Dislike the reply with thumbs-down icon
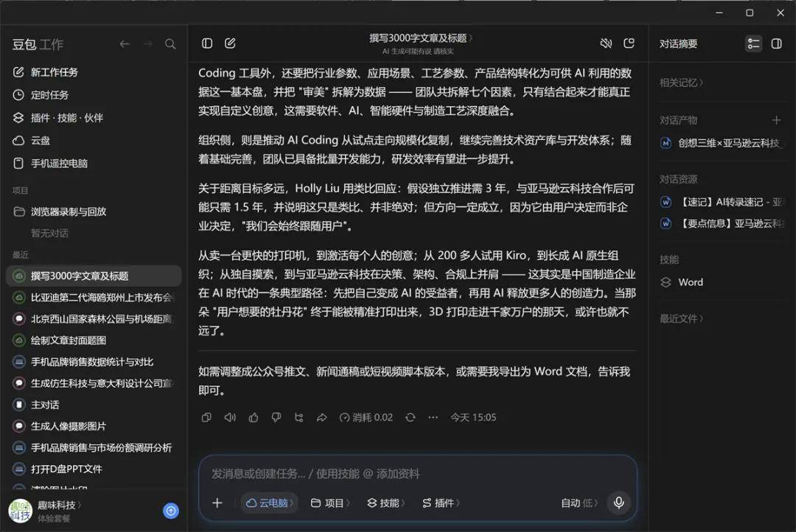 276,417
